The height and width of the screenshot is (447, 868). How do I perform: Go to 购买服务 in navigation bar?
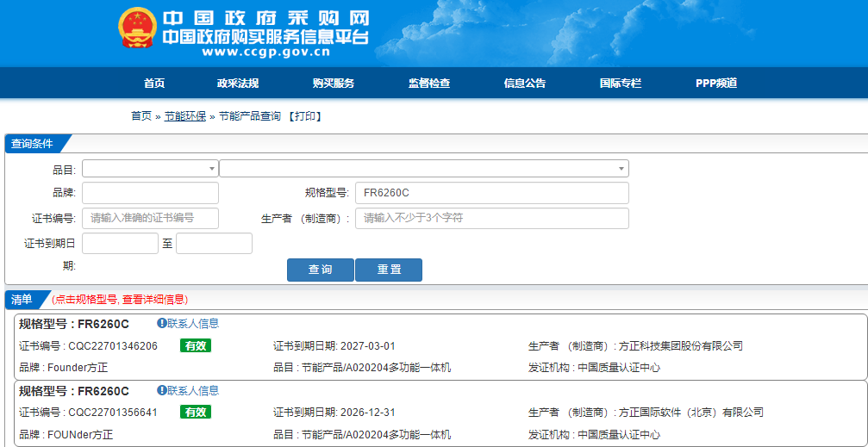334,84
